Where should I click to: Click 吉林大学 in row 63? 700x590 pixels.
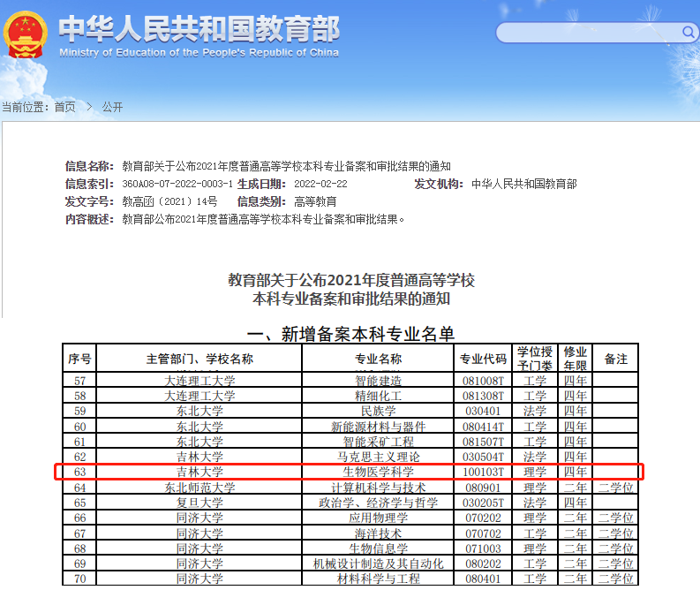[x=199, y=472]
